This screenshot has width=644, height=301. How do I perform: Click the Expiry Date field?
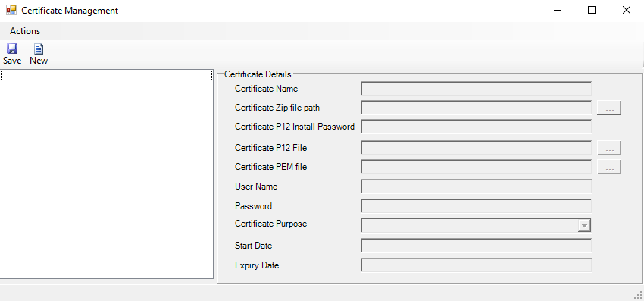coord(476,265)
